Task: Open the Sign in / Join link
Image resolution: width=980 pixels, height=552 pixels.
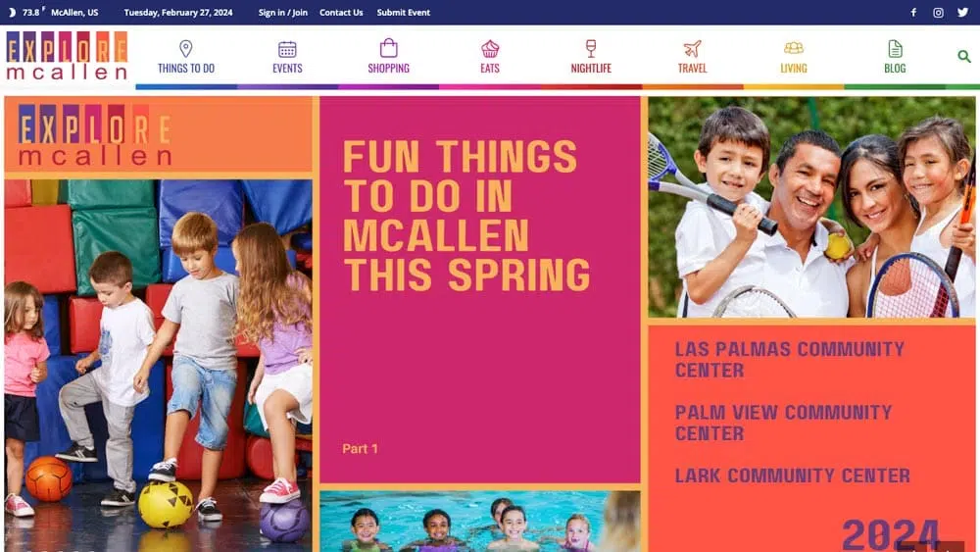Action: coord(283,13)
